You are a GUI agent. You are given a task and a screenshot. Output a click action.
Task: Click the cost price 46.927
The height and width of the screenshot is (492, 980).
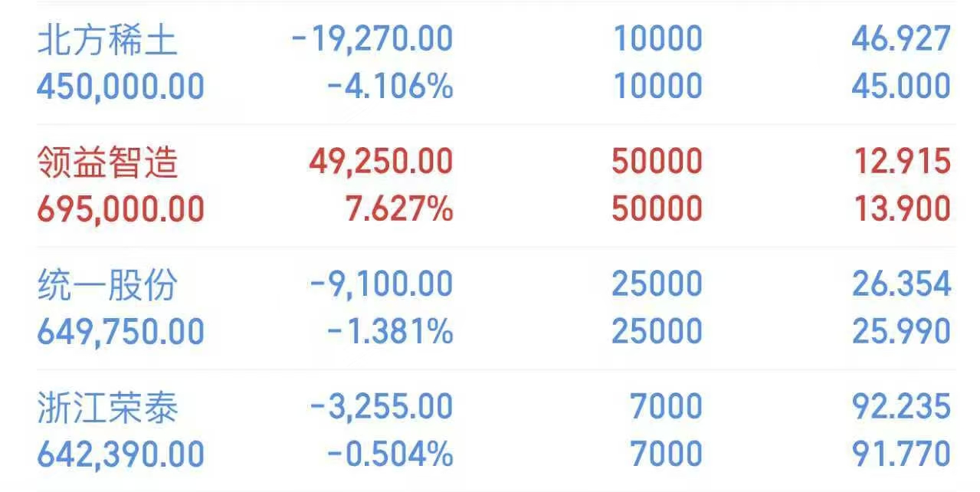[900, 40]
